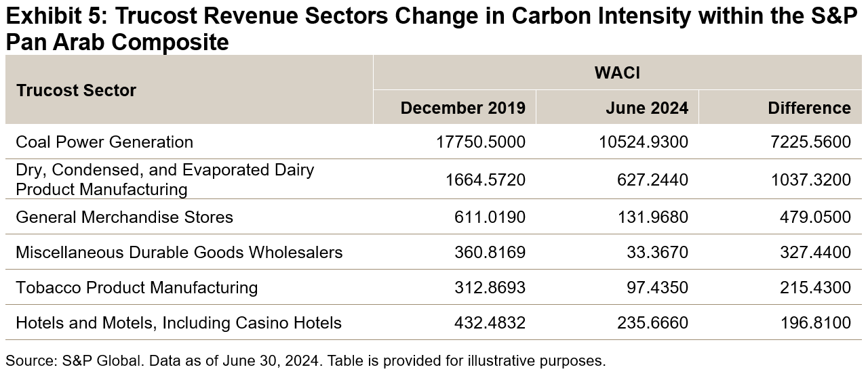Click the Coal Power Generation row label
Screen dimensions: 868x380
pos(104,142)
